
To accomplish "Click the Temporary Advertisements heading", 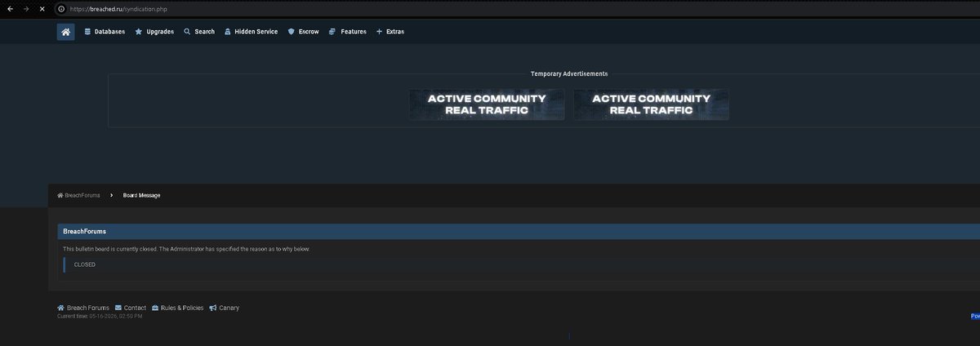I will pyautogui.click(x=569, y=73).
